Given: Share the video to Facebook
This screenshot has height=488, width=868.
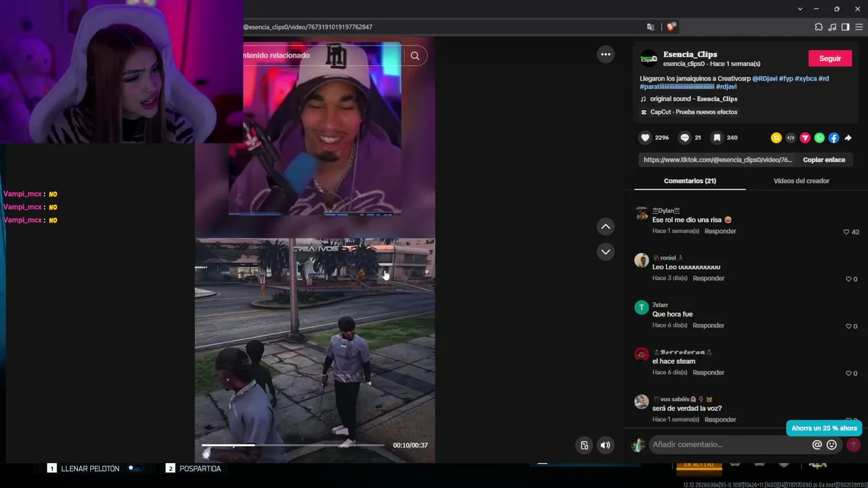Looking at the screenshot, I should tap(833, 138).
